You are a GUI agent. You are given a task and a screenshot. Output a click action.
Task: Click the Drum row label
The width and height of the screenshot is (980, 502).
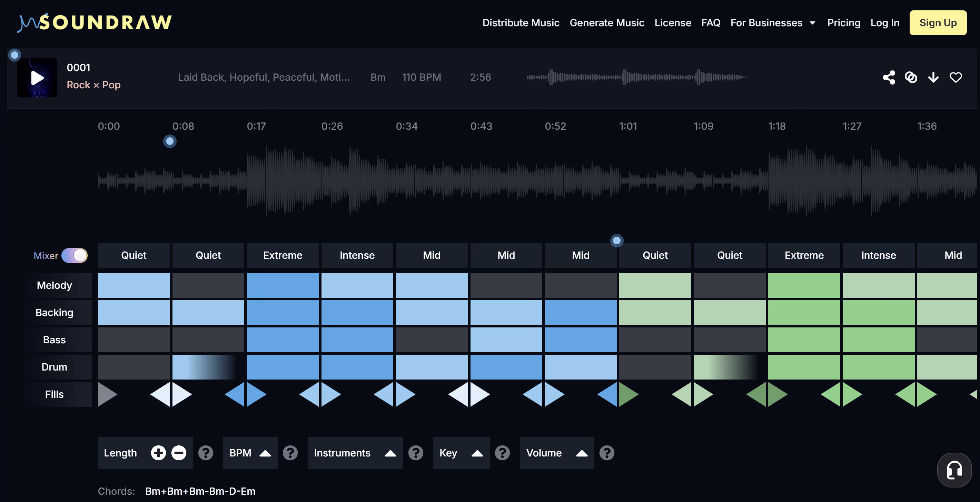coord(55,367)
